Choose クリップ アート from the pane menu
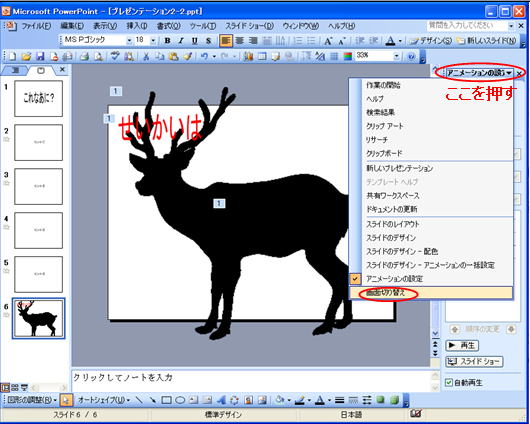Image resolution: width=530 pixels, height=424 pixels. point(431,126)
